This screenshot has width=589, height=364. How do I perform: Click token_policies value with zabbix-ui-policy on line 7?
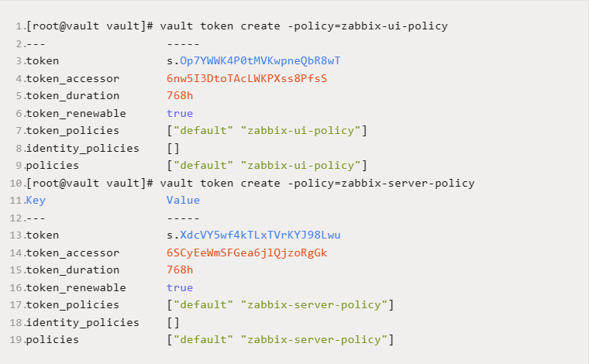pos(267,131)
